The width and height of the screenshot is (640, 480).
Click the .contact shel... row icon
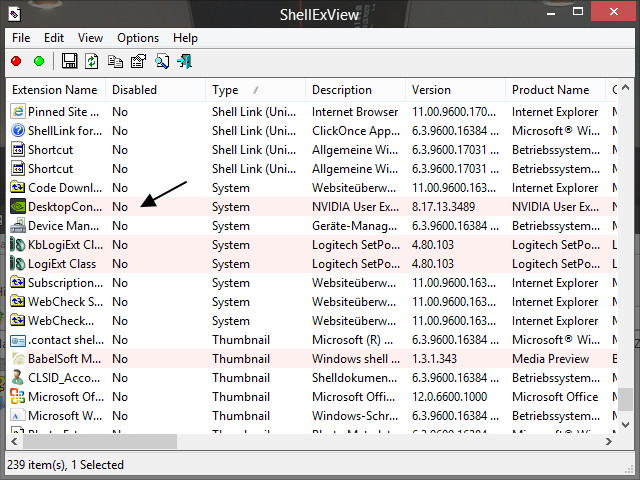click(x=18, y=340)
